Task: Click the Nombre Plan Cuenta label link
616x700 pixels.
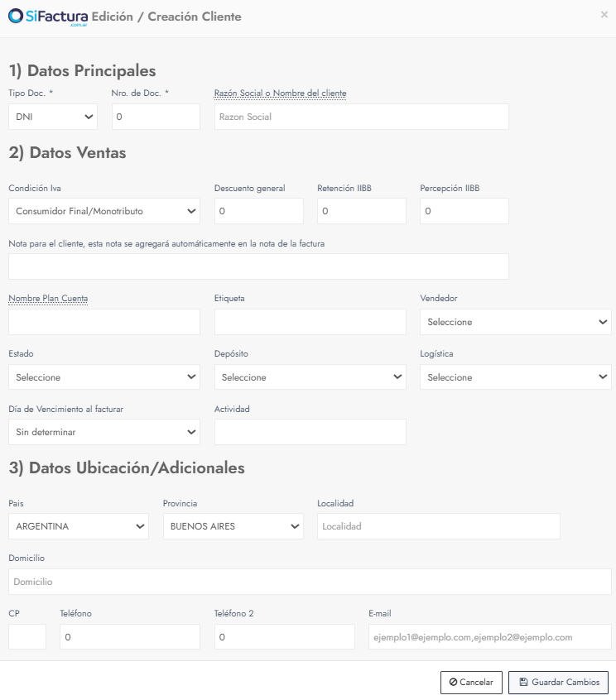Action: pos(48,298)
